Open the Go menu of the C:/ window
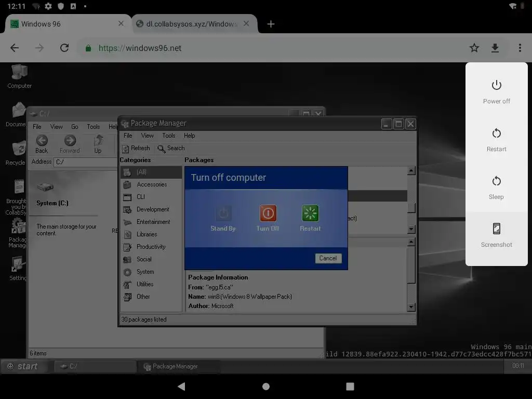The image size is (532, 399). click(x=75, y=127)
